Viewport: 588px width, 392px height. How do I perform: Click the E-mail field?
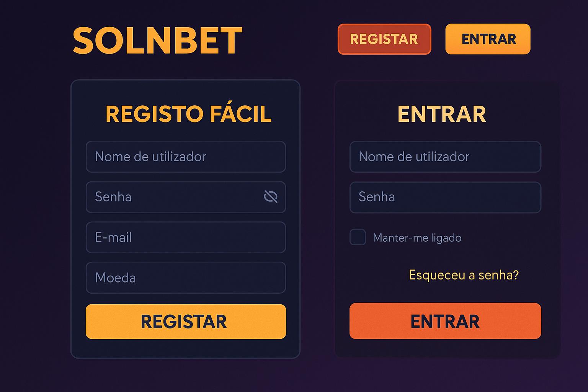pos(185,237)
